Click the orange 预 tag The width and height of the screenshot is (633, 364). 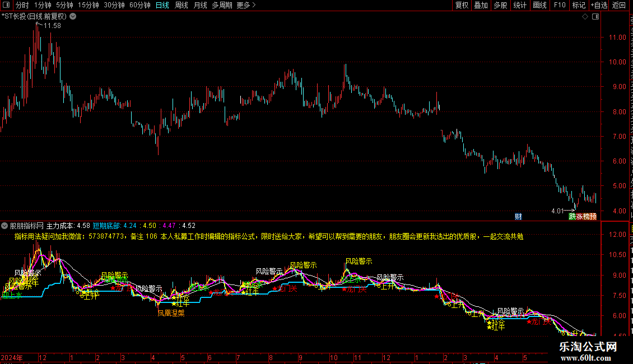(x=593, y=217)
